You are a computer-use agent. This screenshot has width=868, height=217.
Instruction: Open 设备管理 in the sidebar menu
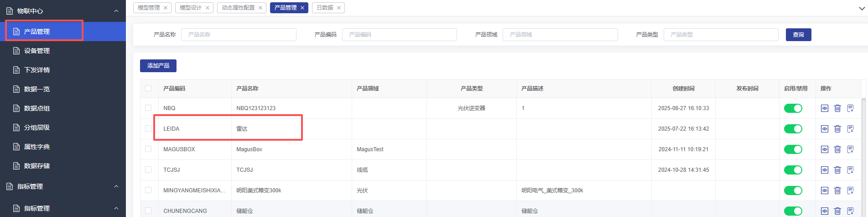37,51
